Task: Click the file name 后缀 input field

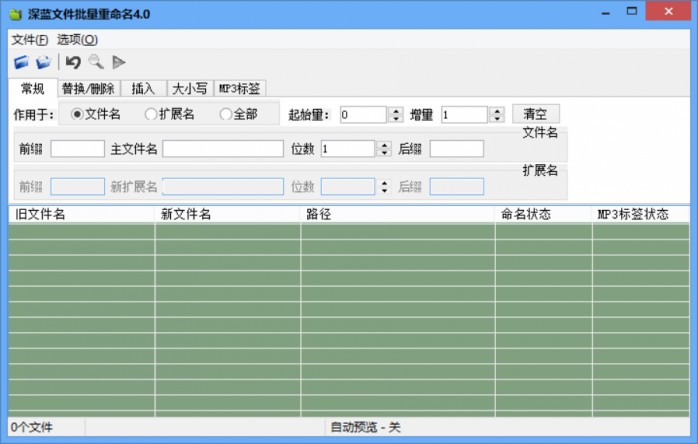Action: (457, 149)
